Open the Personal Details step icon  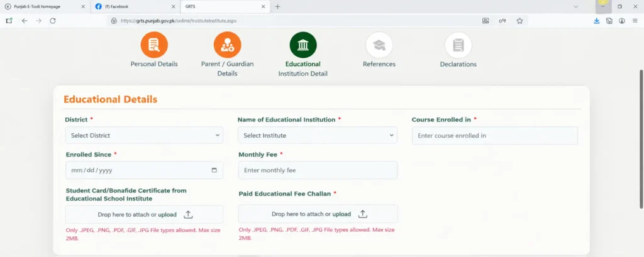[x=154, y=45]
